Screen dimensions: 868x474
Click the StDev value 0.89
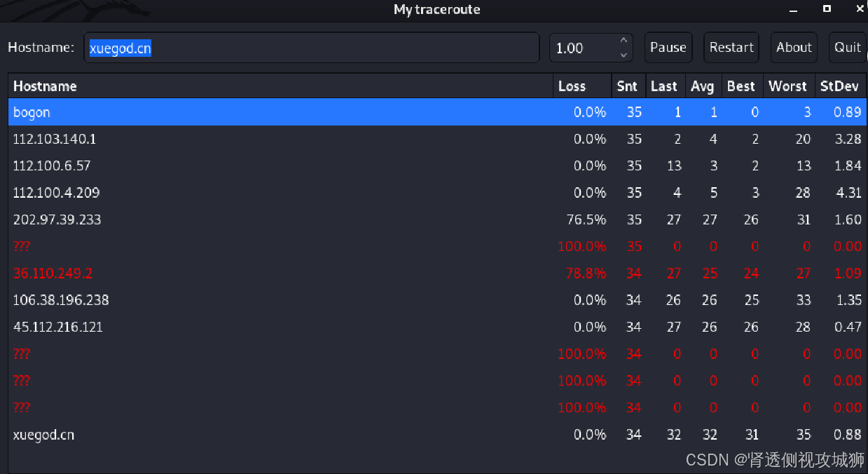click(x=848, y=112)
